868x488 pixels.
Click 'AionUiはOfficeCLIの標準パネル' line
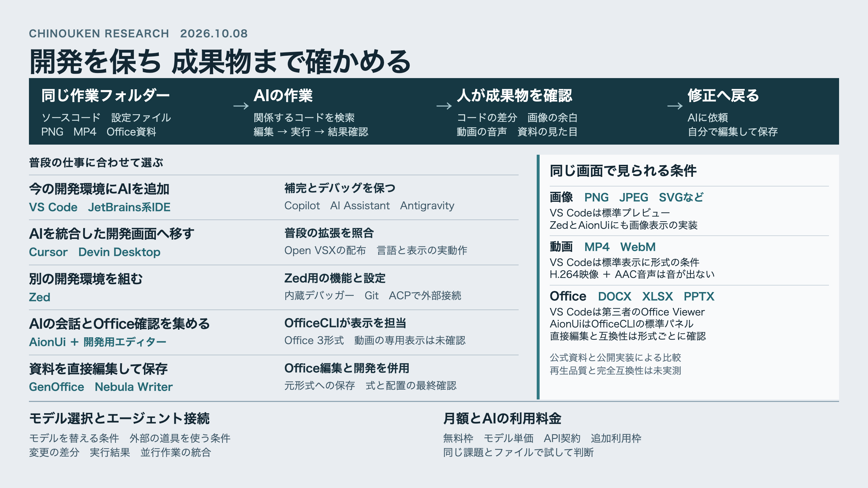tap(622, 324)
